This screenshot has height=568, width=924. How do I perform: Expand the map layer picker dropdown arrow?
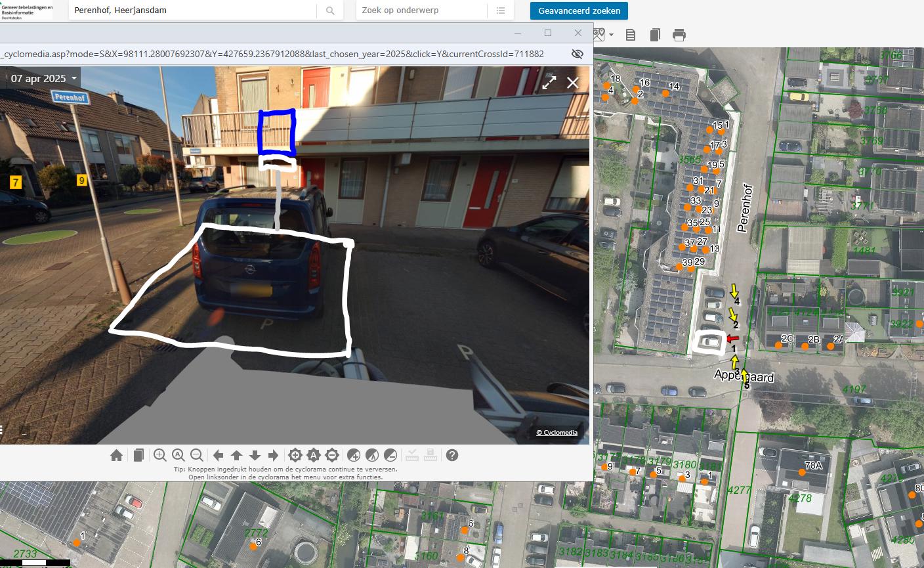[611, 35]
